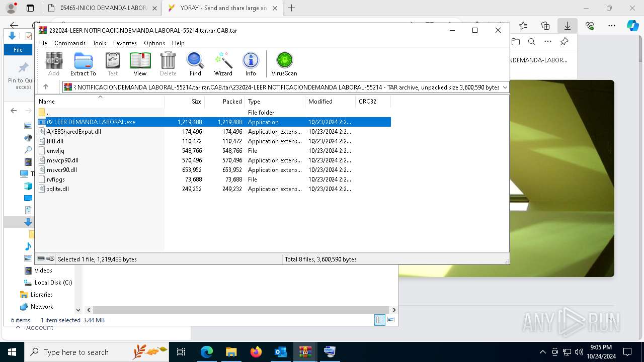
Task: Select BIB.dll file in the archive
Action: pyautogui.click(x=213, y=141)
